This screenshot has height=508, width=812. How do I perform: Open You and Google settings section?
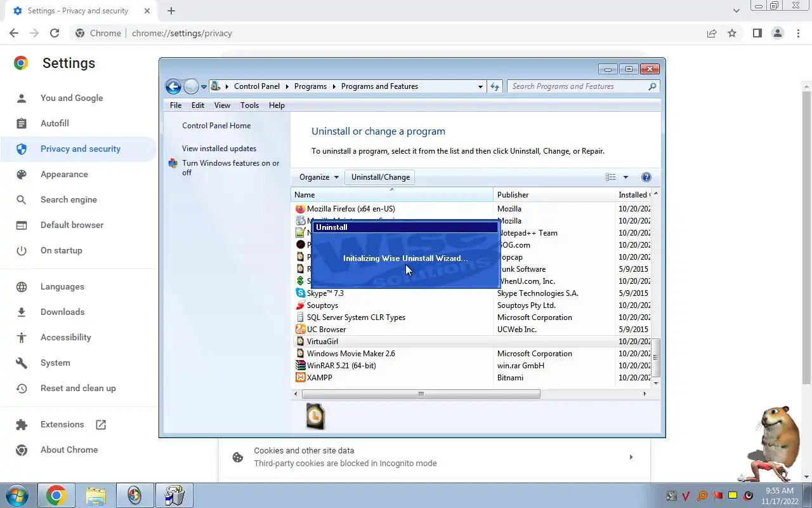[x=72, y=98]
